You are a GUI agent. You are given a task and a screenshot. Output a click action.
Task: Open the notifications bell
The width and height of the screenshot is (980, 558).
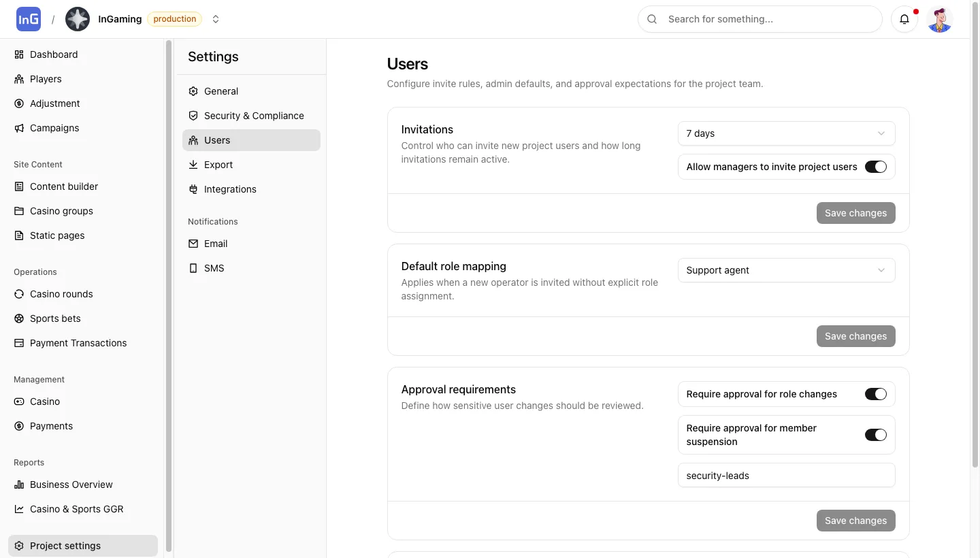point(904,19)
